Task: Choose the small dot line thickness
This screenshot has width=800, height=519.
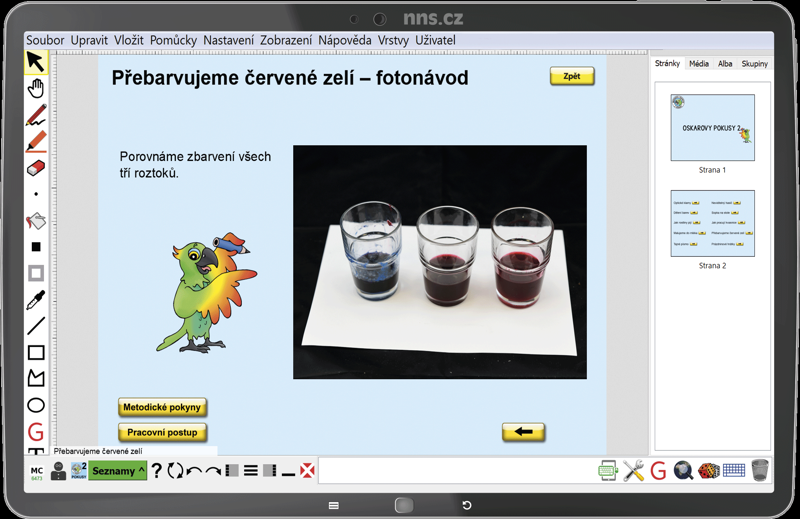Action: 36,194
